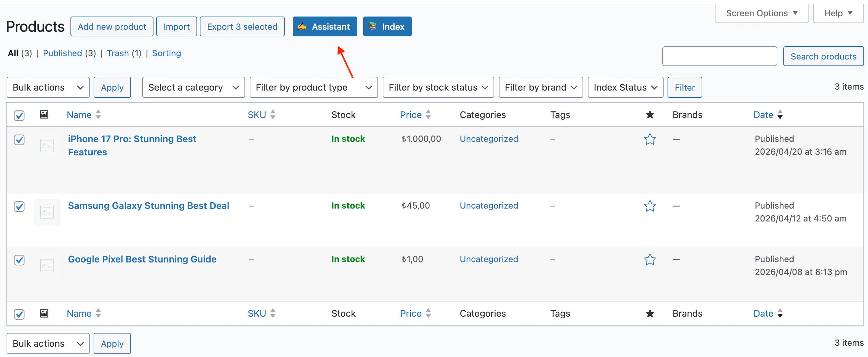
Task: Open Filter by brand dropdown
Action: (541, 87)
